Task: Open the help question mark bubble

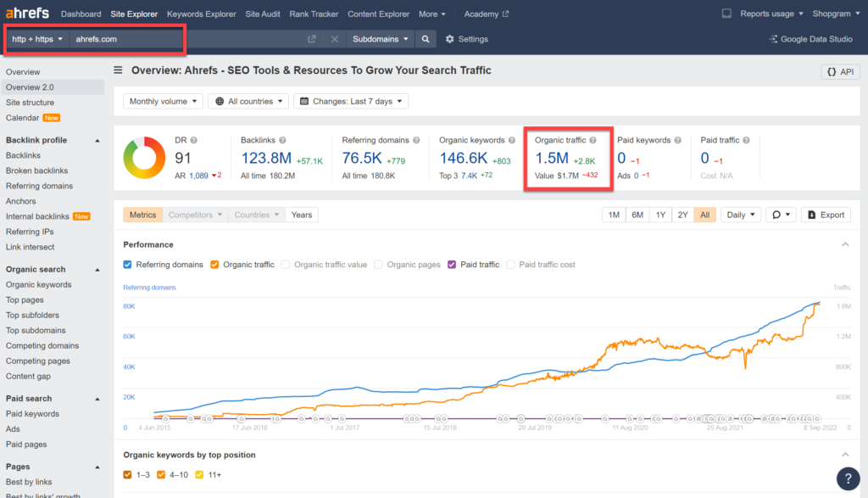Action: (x=848, y=478)
